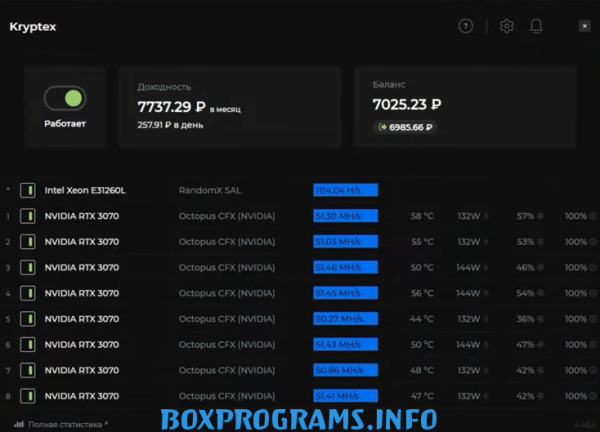Click the withdraw arrow icon beside 6985.66

coord(382,127)
